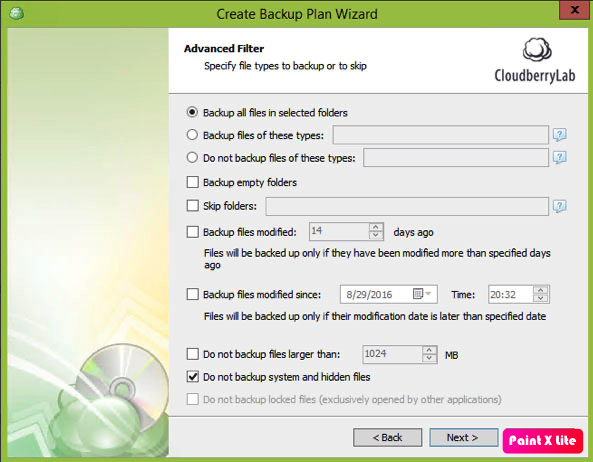
Task: Enable 'Do not backup files larger than' checkbox
Action: [192, 354]
